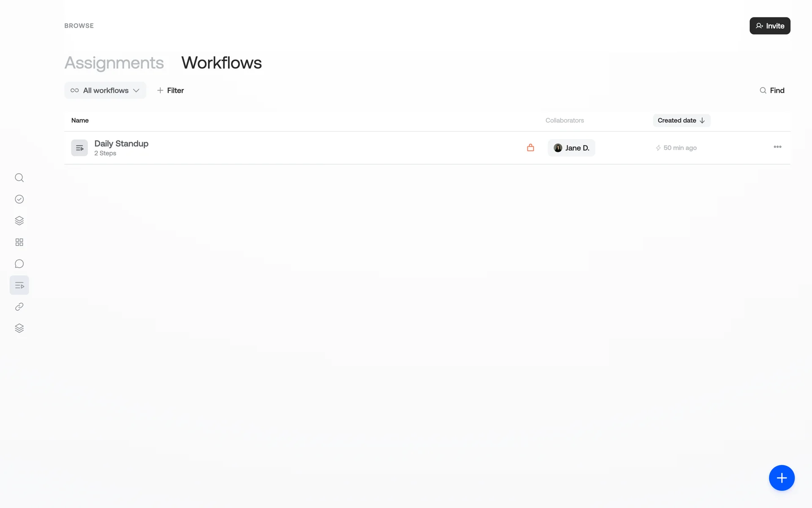Screen dimensions: 812x508
Task: Click the bottom stacked layers sidebar icon
Action: tap(19, 329)
